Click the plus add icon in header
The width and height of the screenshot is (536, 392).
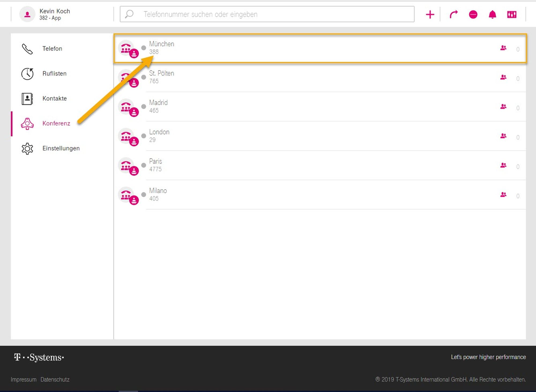pos(430,14)
